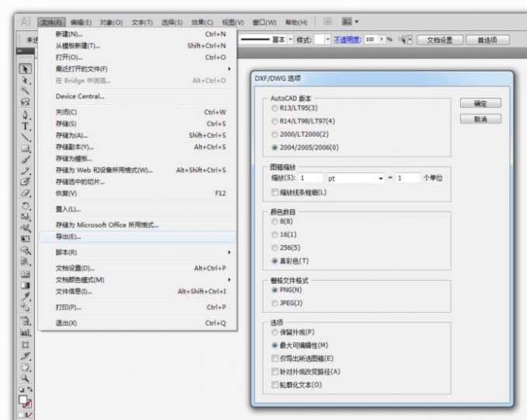The image size is (527, 420).
Task: Click the Fill color swatch in toolbox
Action: (x=23, y=400)
